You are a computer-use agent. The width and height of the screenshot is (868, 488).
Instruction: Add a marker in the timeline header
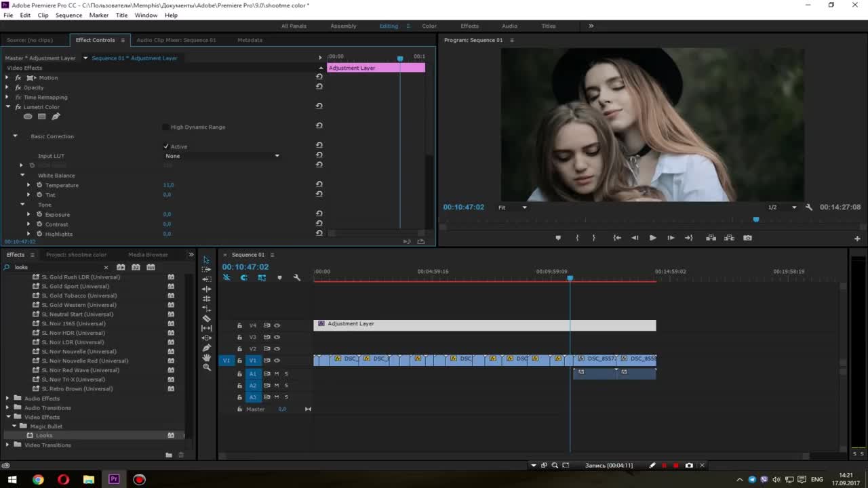tap(279, 278)
